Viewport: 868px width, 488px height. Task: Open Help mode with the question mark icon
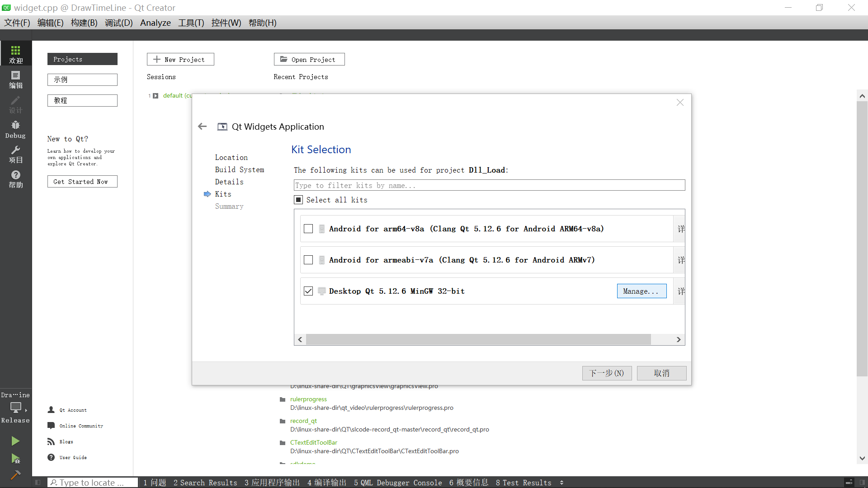pyautogui.click(x=16, y=179)
